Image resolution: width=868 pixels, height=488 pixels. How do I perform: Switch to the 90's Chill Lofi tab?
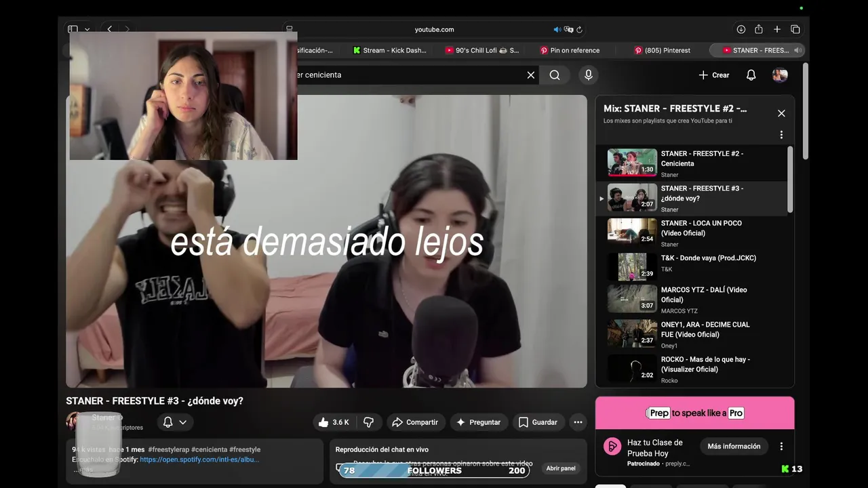482,50
